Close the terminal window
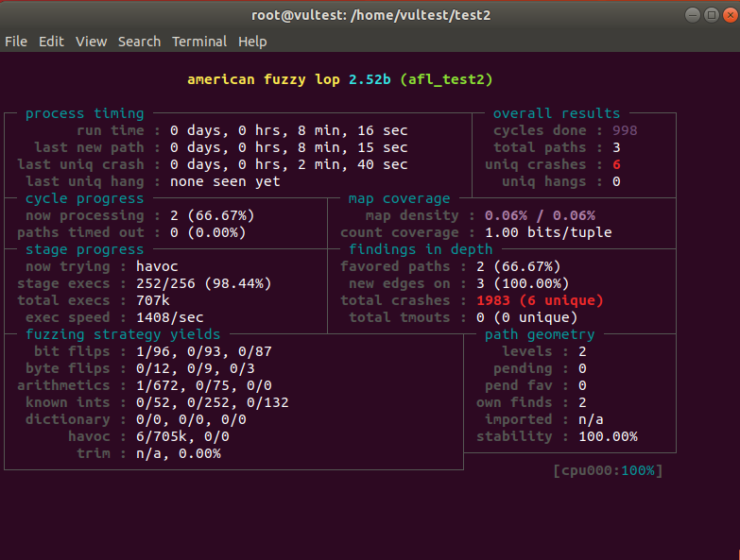 731,15
